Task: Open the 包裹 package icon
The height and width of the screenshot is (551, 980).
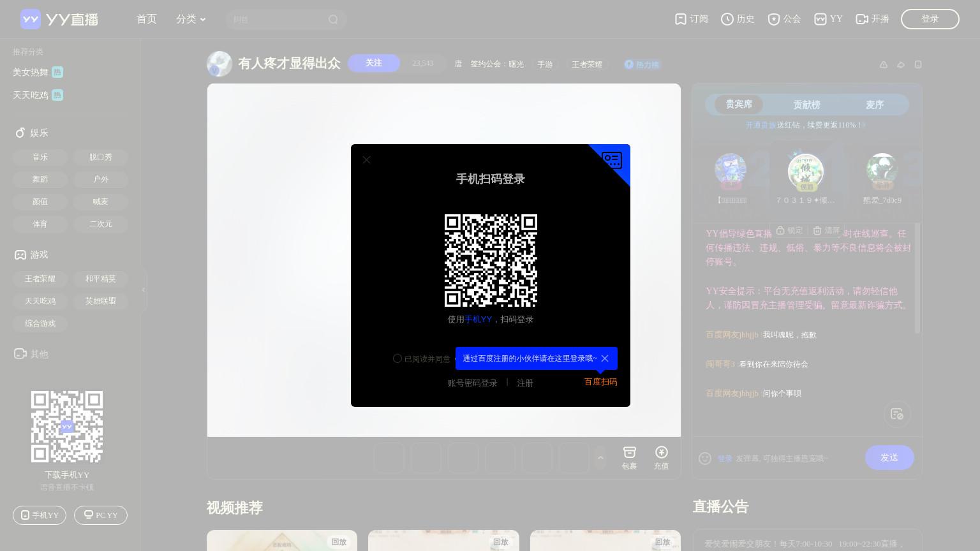Action: (x=629, y=457)
